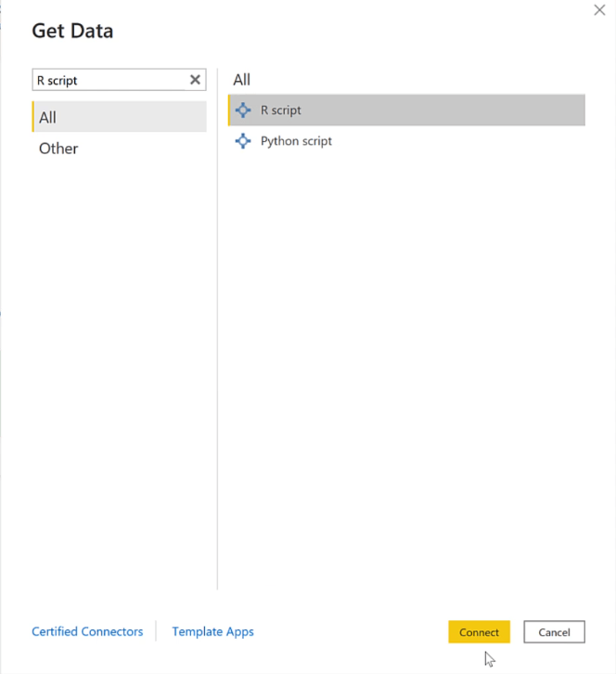Image resolution: width=616 pixels, height=674 pixels.
Task: Clear the search box with the X icon
Action: [x=195, y=80]
